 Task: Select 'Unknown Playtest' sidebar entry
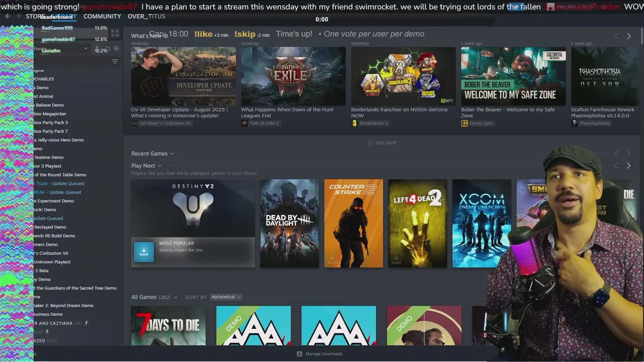(x=52, y=262)
